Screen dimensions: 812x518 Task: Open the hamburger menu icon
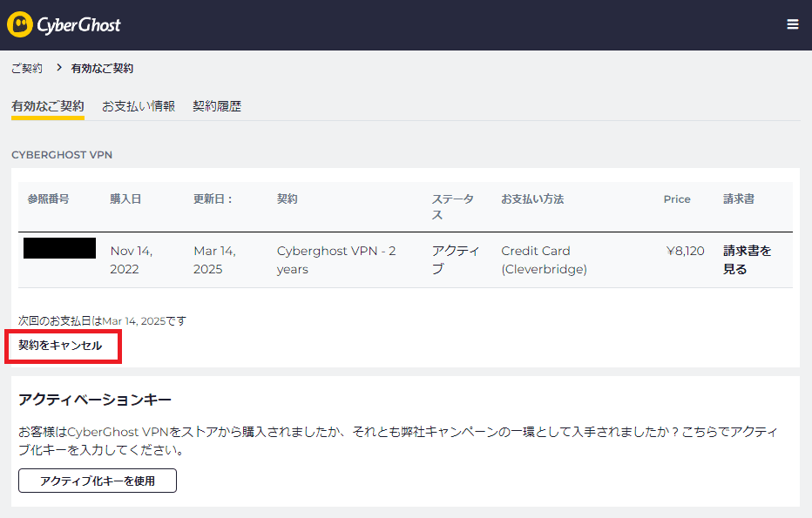tap(792, 24)
